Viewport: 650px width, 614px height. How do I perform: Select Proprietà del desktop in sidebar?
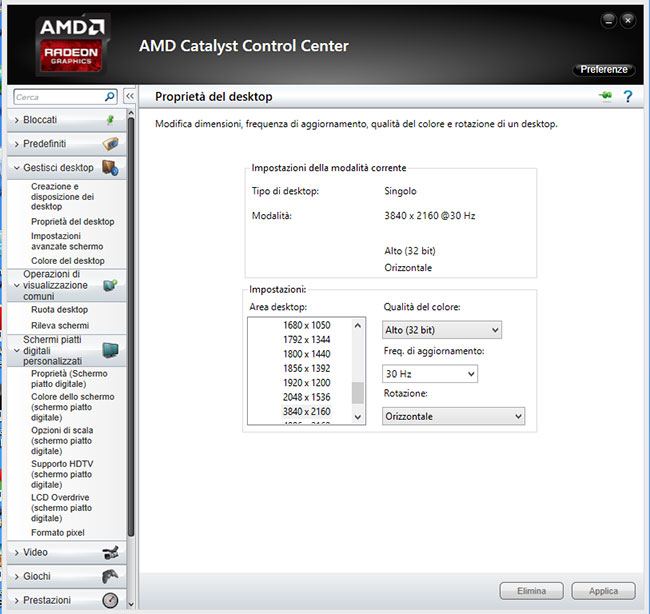pos(73,221)
